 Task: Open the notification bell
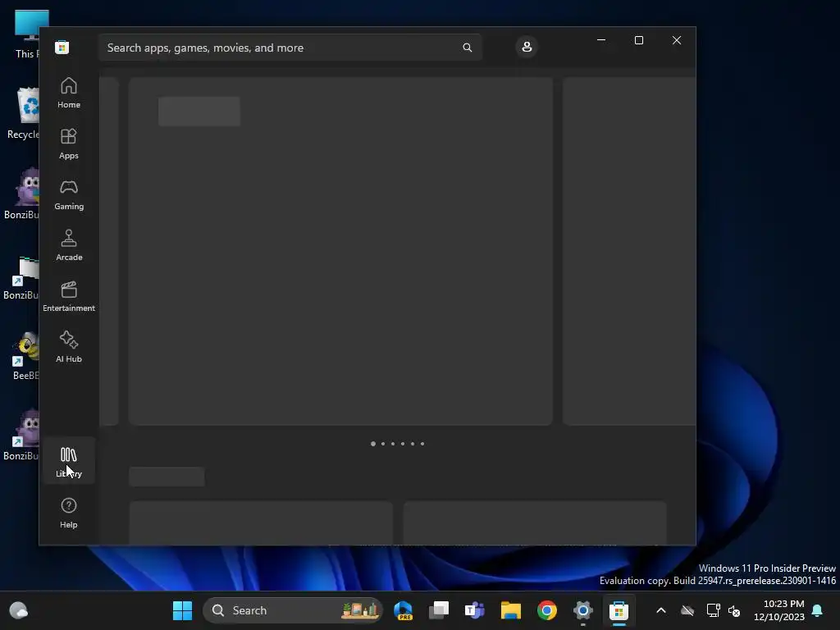[818, 610]
